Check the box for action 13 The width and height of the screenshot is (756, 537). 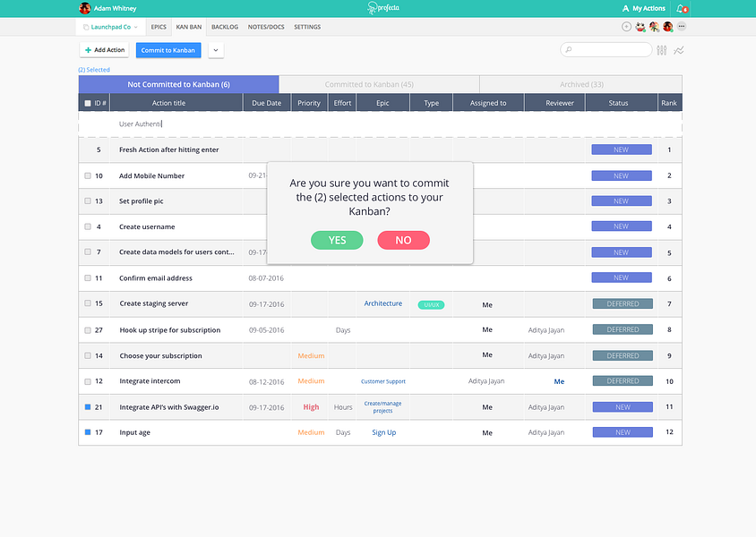coord(88,200)
